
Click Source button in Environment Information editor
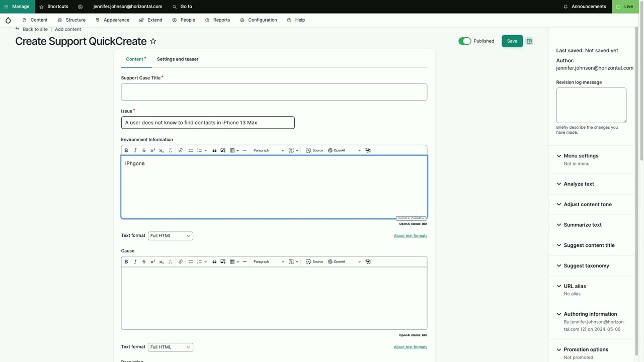coord(314,150)
